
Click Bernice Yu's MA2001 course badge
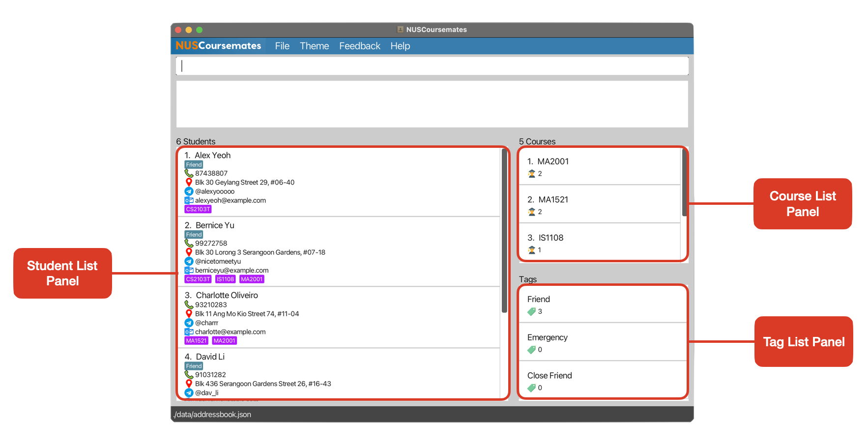click(252, 279)
